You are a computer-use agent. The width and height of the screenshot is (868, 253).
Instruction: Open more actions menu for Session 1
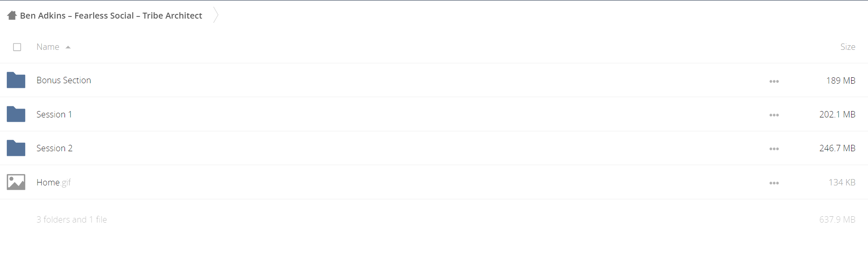(774, 115)
